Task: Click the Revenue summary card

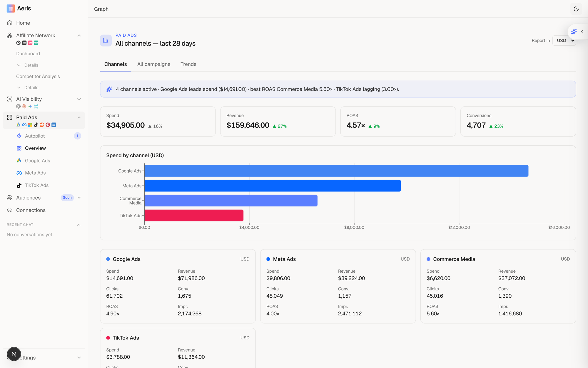Action: tap(278, 122)
